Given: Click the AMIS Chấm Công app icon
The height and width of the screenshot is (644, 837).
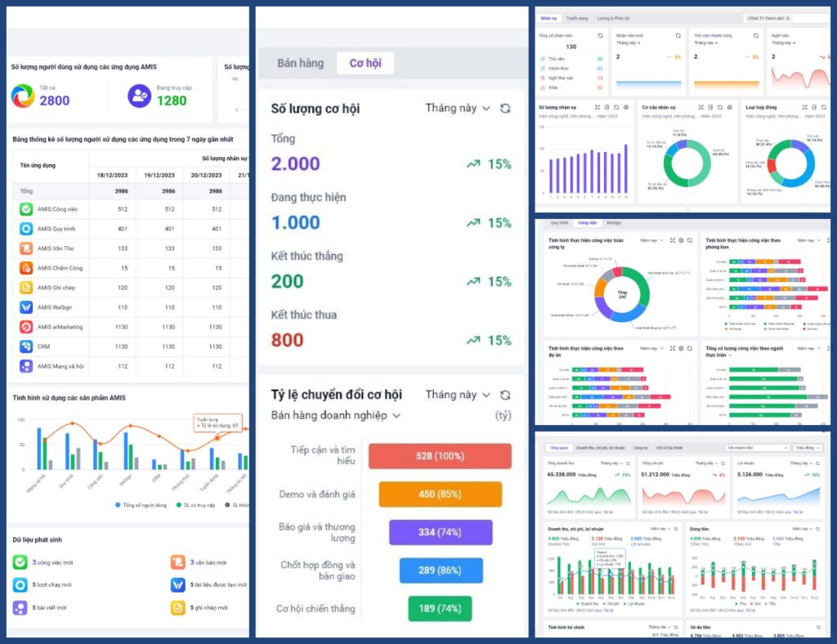Looking at the screenshot, I should pyautogui.click(x=25, y=268).
